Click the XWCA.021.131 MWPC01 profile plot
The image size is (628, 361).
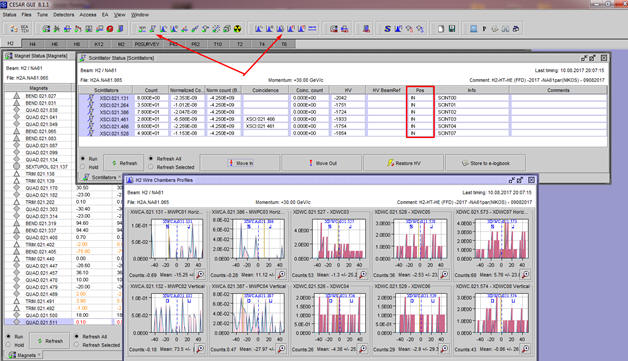tap(177, 239)
